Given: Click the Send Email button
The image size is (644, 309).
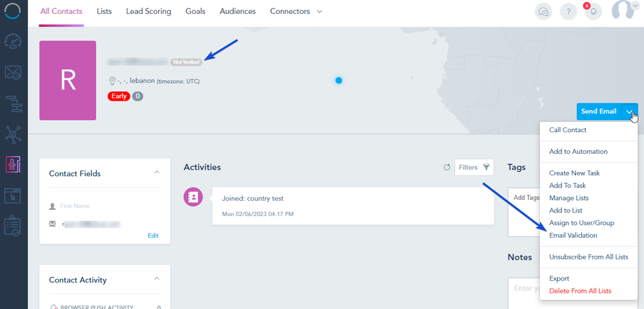Looking at the screenshot, I should (598, 112).
